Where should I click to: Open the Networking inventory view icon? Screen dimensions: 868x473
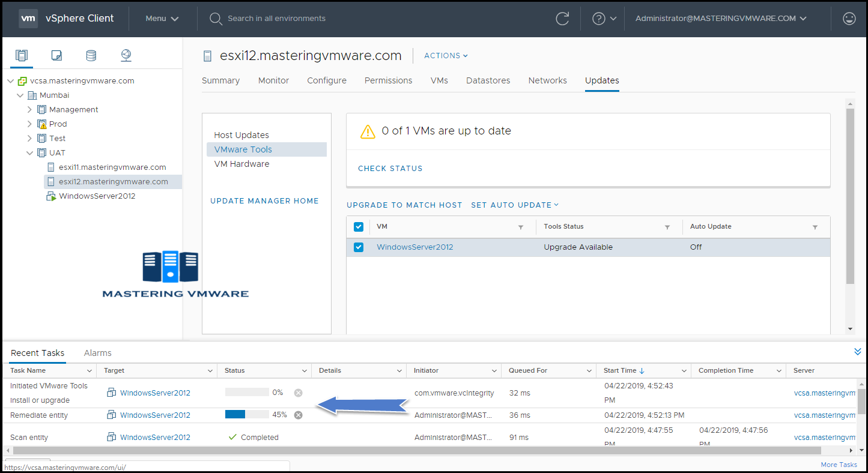click(126, 56)
